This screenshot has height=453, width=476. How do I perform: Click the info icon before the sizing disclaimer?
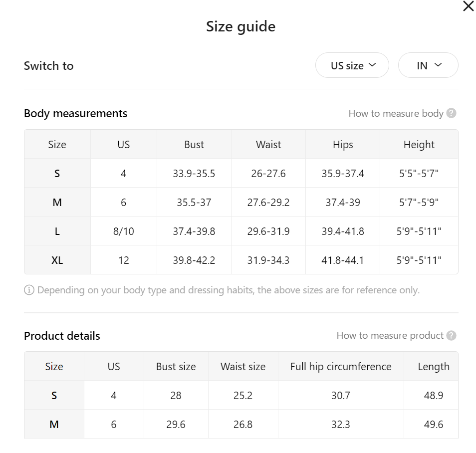[x=29, y=290]
